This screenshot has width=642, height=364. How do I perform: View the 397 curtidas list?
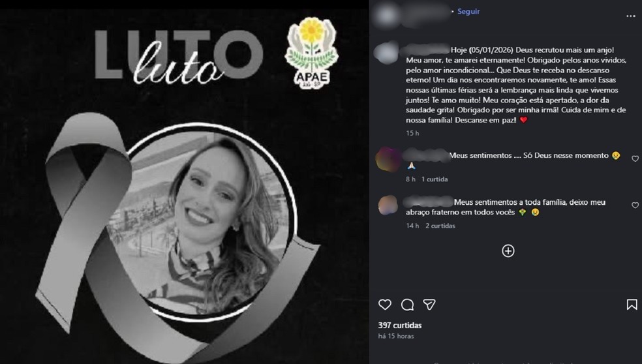tap(399, 325)
